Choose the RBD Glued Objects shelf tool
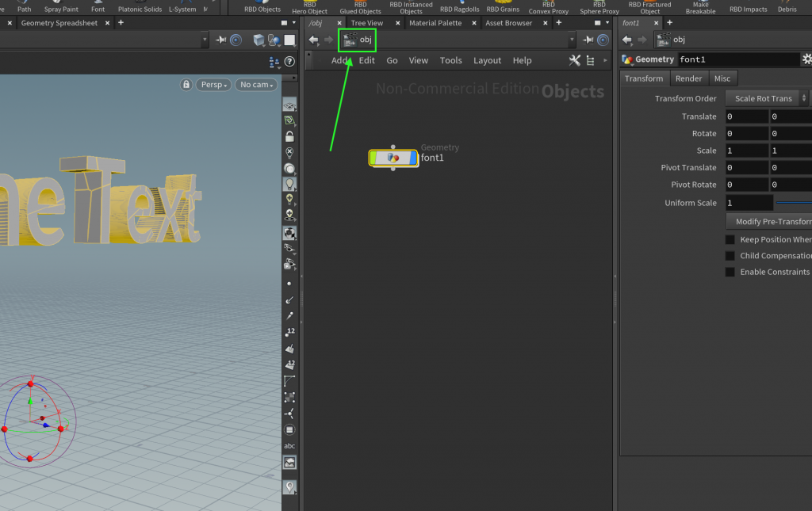812x511 pixels. tap(361, 7)
